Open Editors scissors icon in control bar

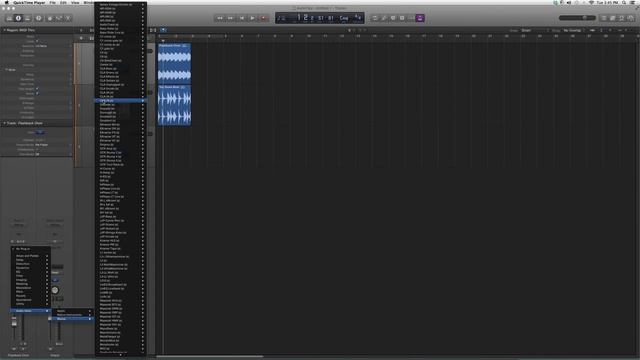coord(68,18)
